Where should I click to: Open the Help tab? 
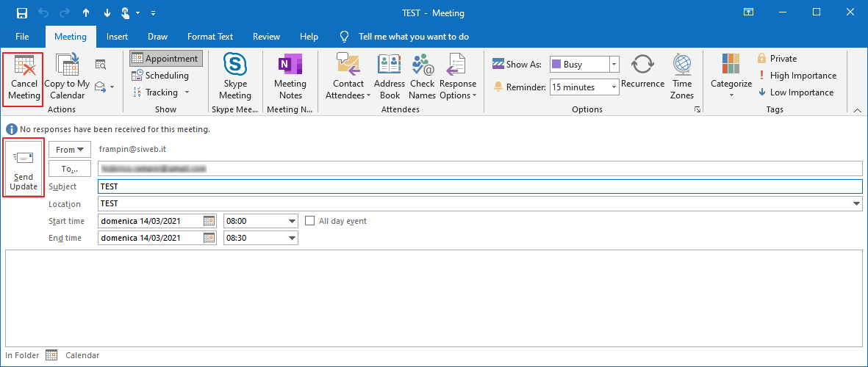(x=309, y=37)
